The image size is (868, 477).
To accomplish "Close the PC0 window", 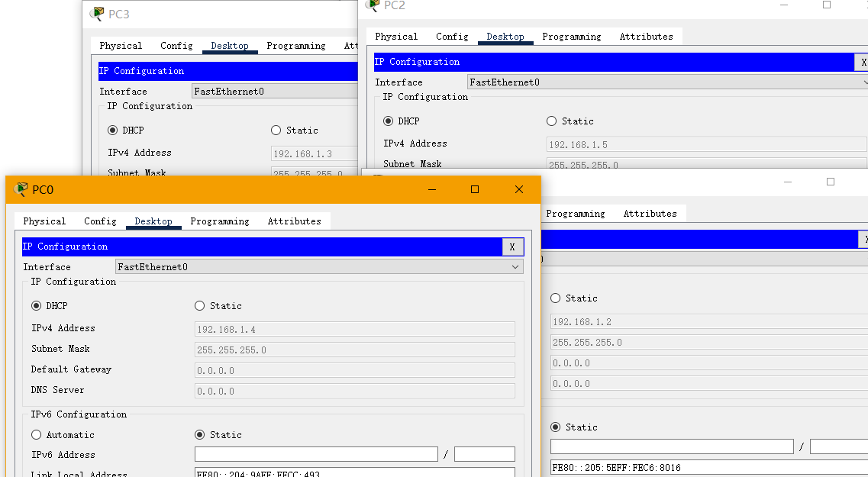I will pos(519,189).
